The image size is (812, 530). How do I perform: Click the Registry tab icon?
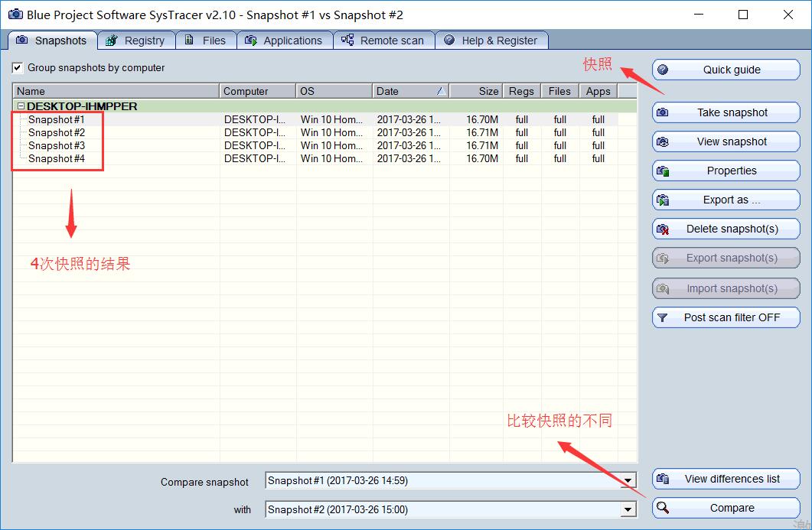[111, 41]
